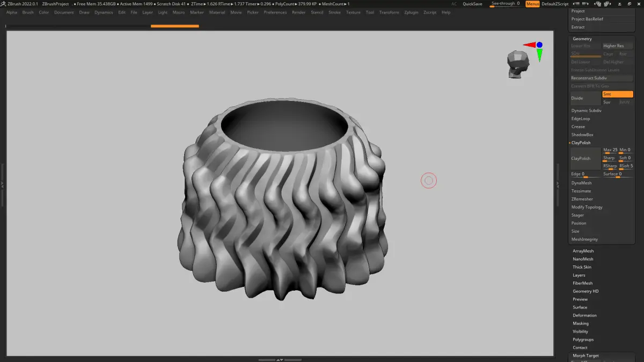Click the PolyCount 379.99 KP status text
The height and width of the screenshot is (362, 644).
click(296, 4)
